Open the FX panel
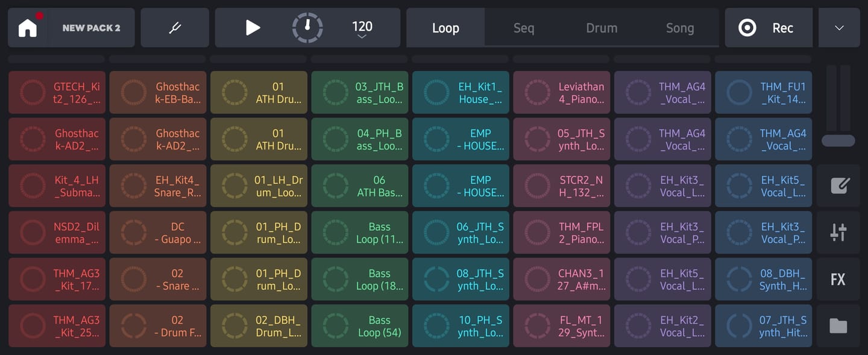The width and height of the screenshot is (868, 355). point(838,279)
